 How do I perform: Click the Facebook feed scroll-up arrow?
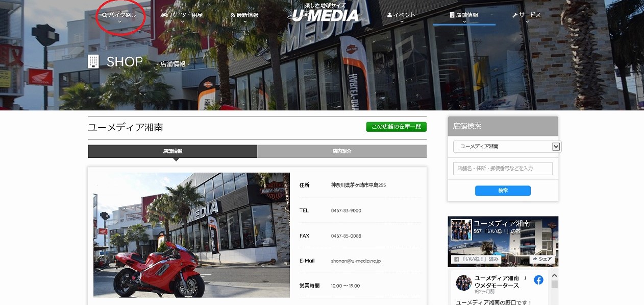coord(554,275)
